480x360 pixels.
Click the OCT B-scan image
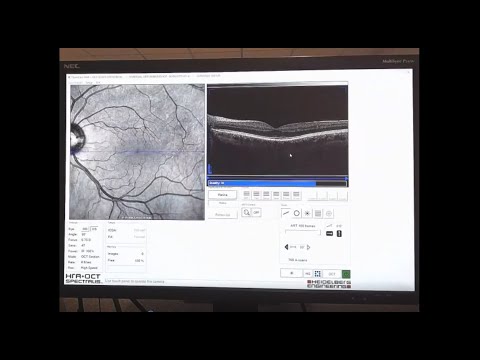(x=277, y=130)
